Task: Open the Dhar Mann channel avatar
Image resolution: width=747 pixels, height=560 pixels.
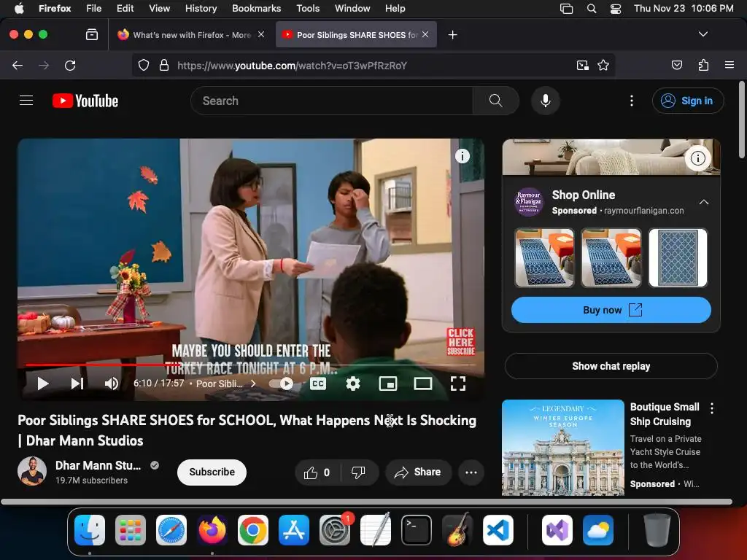Action: (32, 472)
